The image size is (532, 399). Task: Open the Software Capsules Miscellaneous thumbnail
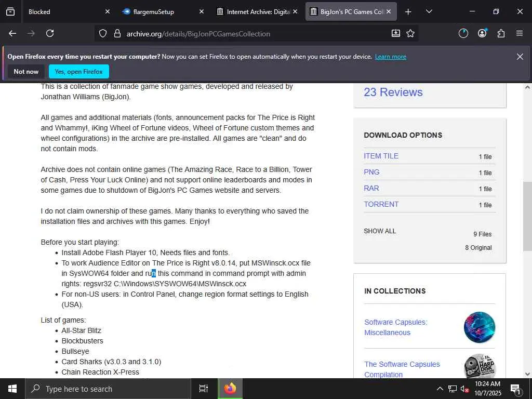(480, 327)
